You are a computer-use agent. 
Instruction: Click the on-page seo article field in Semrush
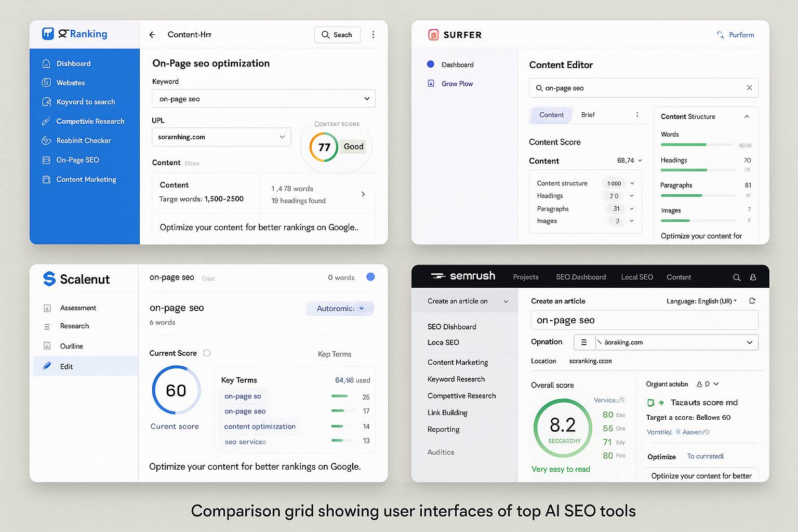tap(644, 320)
